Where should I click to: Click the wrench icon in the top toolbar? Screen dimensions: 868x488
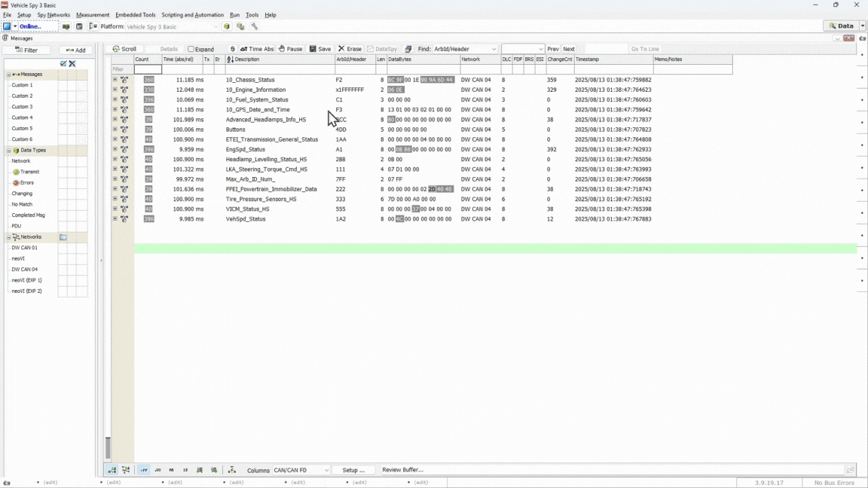(255, 26)
